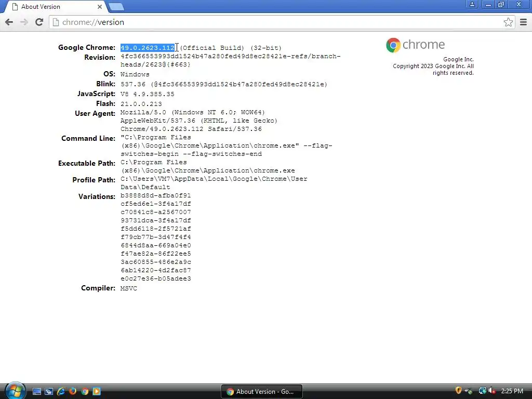Image resolution: width=532 pixels, height=399 pixels.
Task: Click the Flash version 21.0.0.213
Action: (141, 104)
